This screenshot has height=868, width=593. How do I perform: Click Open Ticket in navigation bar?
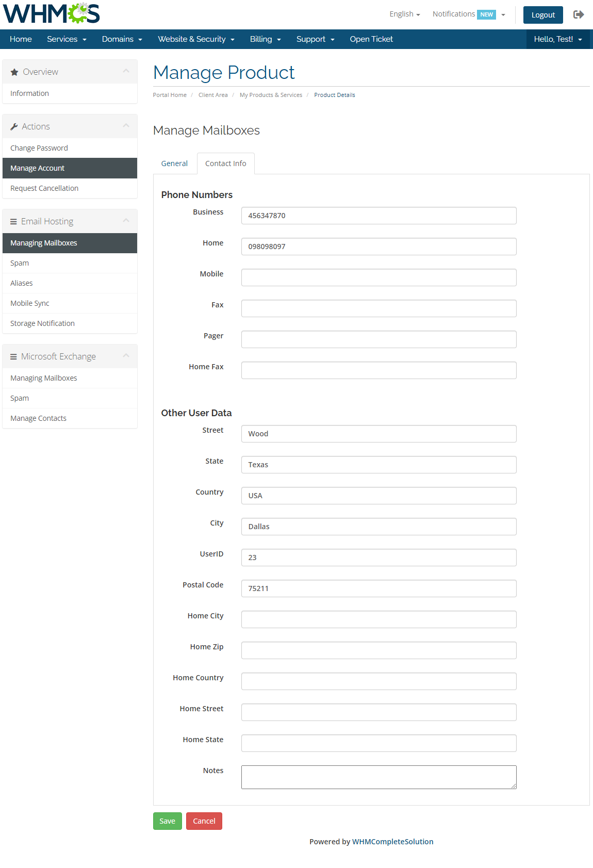371,39
